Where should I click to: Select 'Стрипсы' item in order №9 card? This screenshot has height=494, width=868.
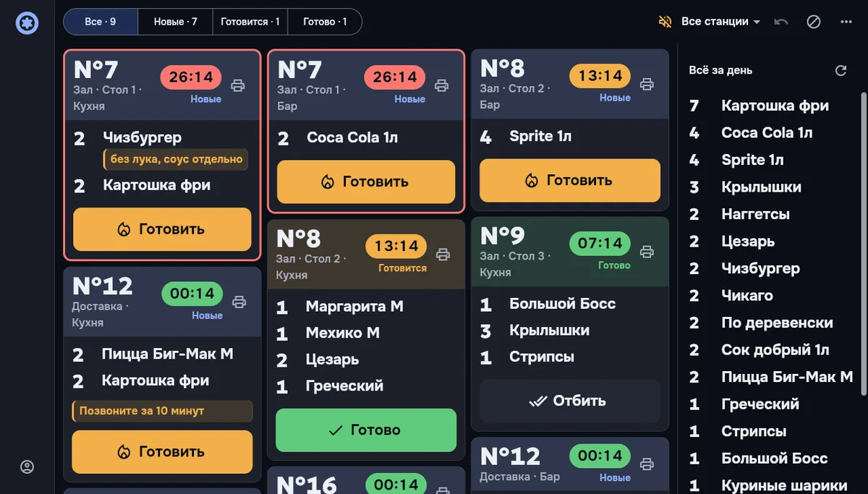[x=542, y=357]
